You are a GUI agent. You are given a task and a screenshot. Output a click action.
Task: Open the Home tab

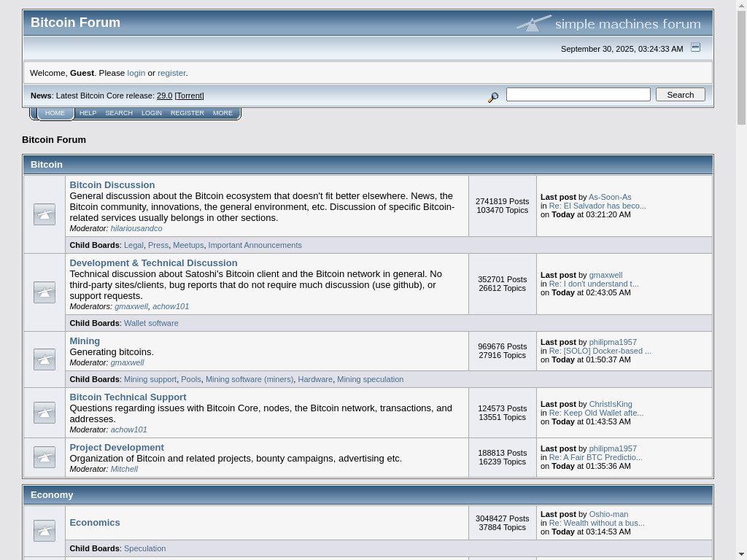(55, 113)
